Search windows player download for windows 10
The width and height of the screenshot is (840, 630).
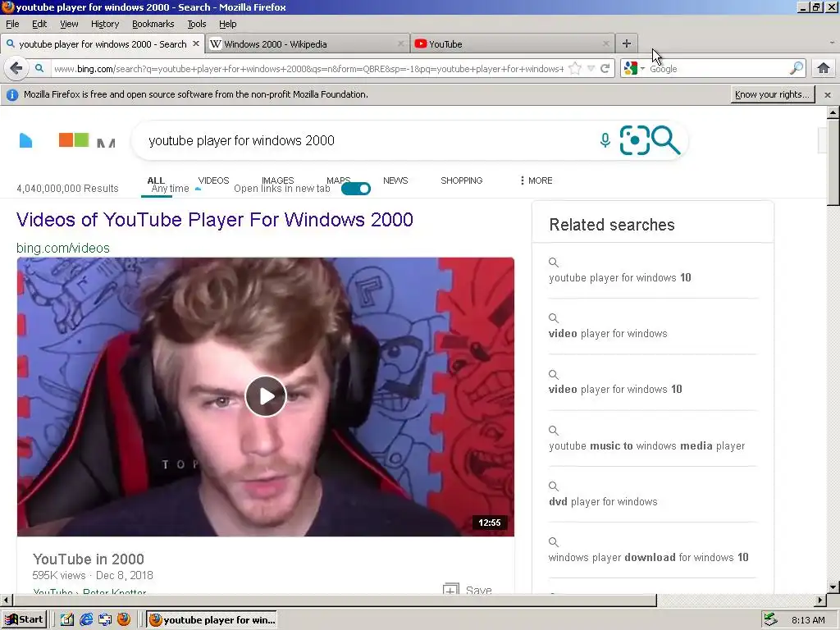coord(648,557)
